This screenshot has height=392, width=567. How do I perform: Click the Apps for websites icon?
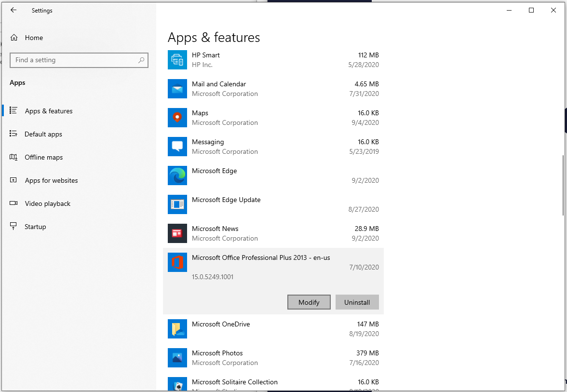[13, 180]
